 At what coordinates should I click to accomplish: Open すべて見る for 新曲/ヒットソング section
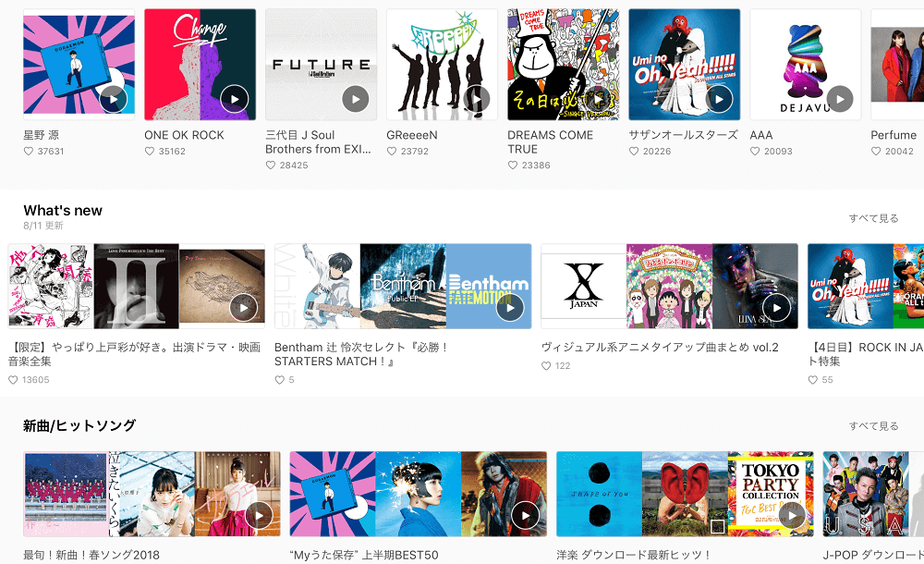coord(873,426)
